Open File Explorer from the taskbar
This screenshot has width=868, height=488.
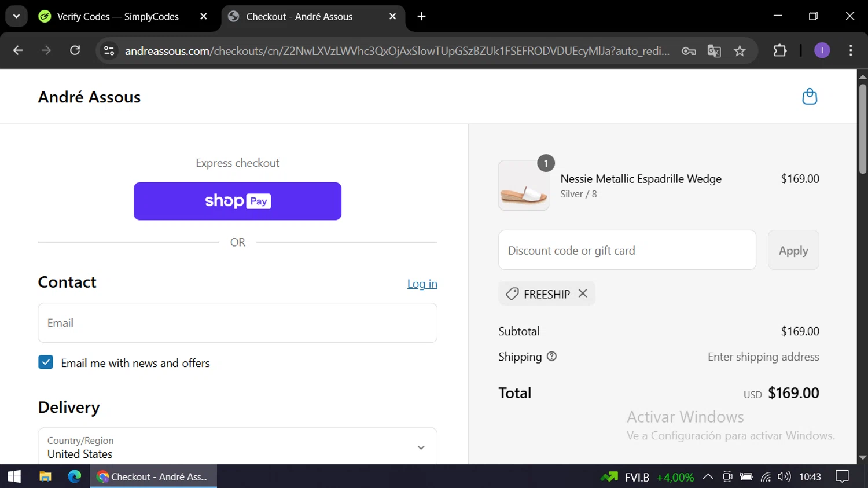pyautogui.click(x=45, y=476)
